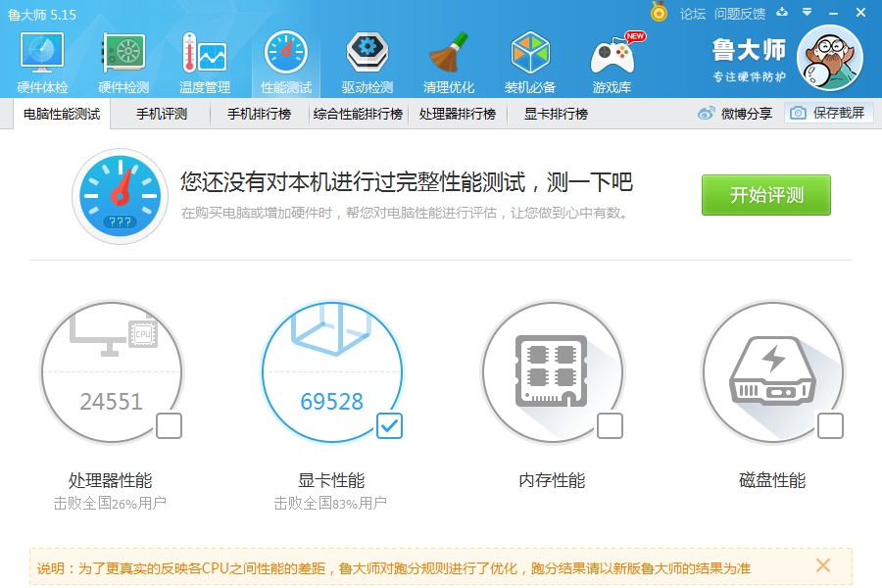This screenshot has width=882, height=588.
Task: Open 论坛 forum link
Action: [693, 14]
